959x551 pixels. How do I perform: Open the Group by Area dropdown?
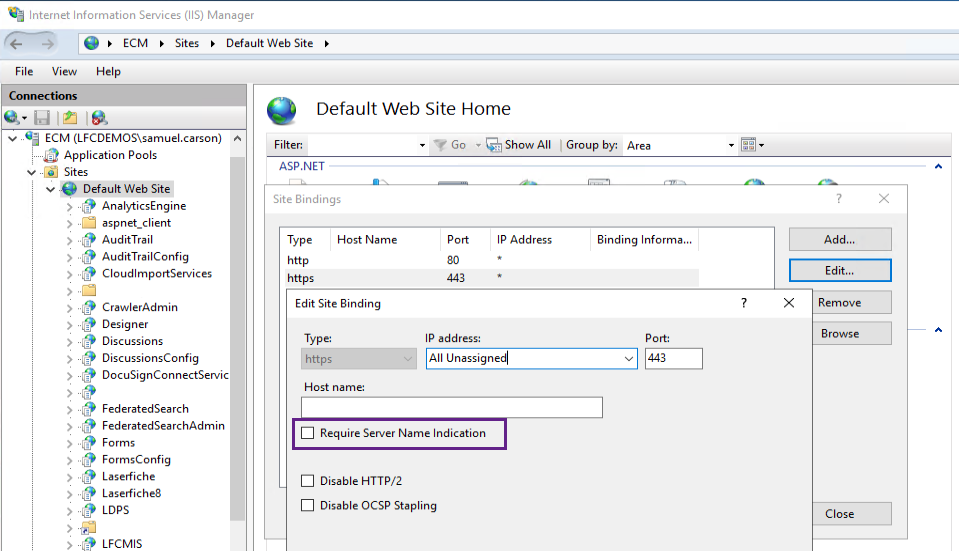pos(731,146)
